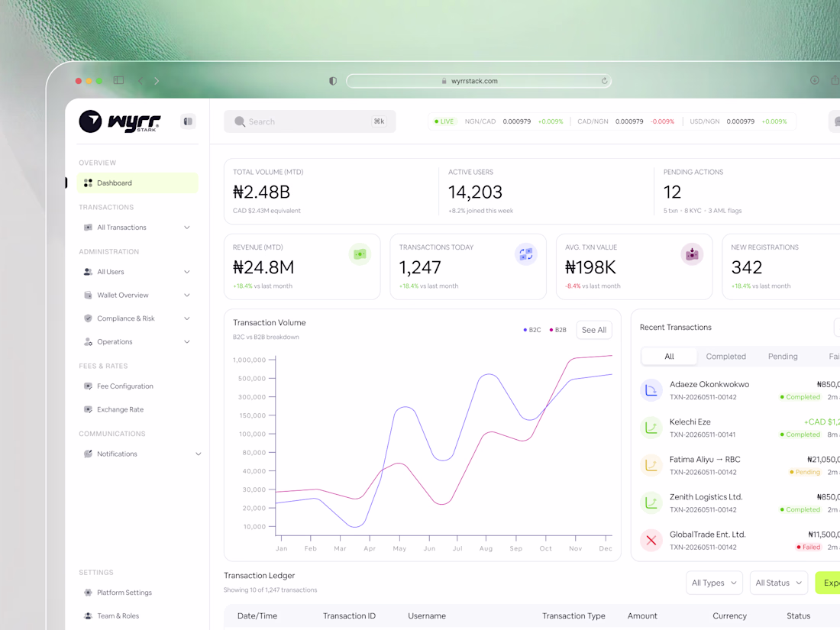Expand the Wallet Overview chevron

click(x=187, y=296)
